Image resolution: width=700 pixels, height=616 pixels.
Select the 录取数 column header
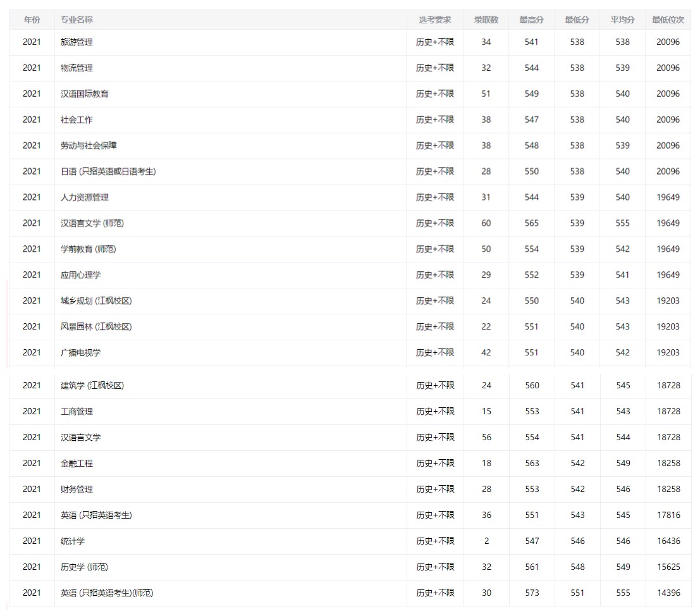(486, 20)
